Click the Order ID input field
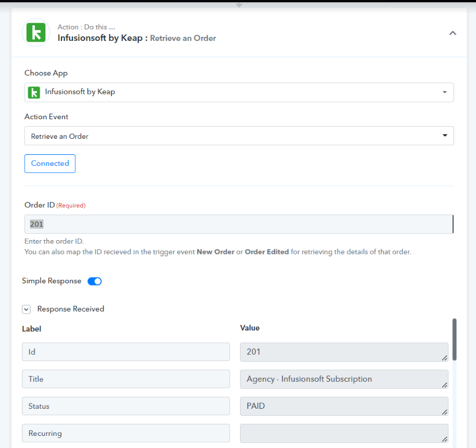This screenshot has height=448, width=476. [x=239, y=224]
